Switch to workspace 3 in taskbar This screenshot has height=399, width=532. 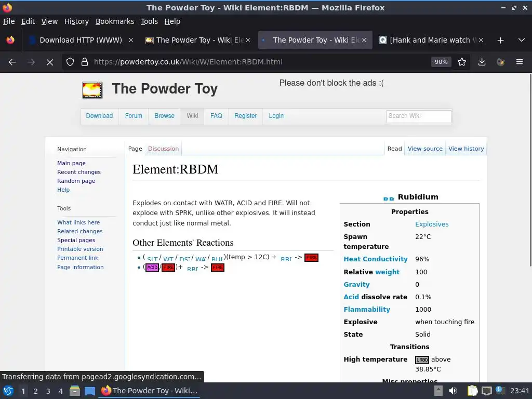pyautogui.click(x=48, y=391)
